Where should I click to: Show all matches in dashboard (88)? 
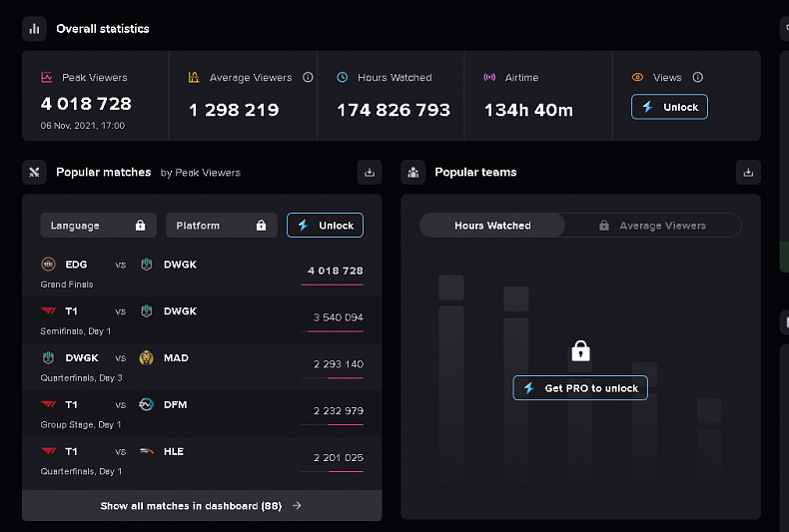[202, 505]
